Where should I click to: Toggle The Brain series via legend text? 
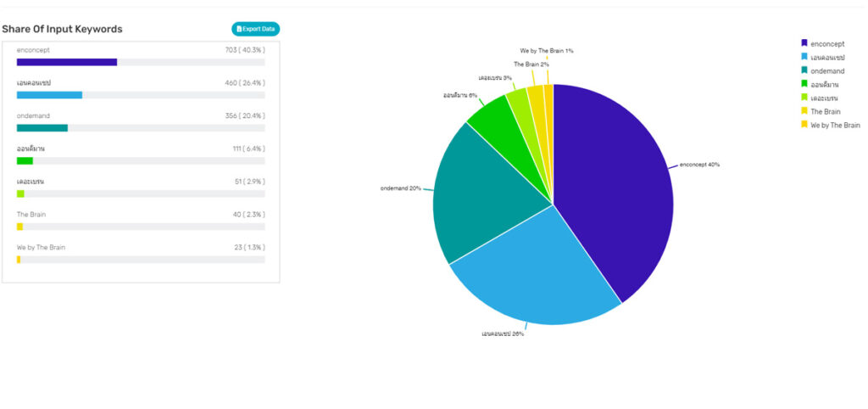(x=825, y=111)
